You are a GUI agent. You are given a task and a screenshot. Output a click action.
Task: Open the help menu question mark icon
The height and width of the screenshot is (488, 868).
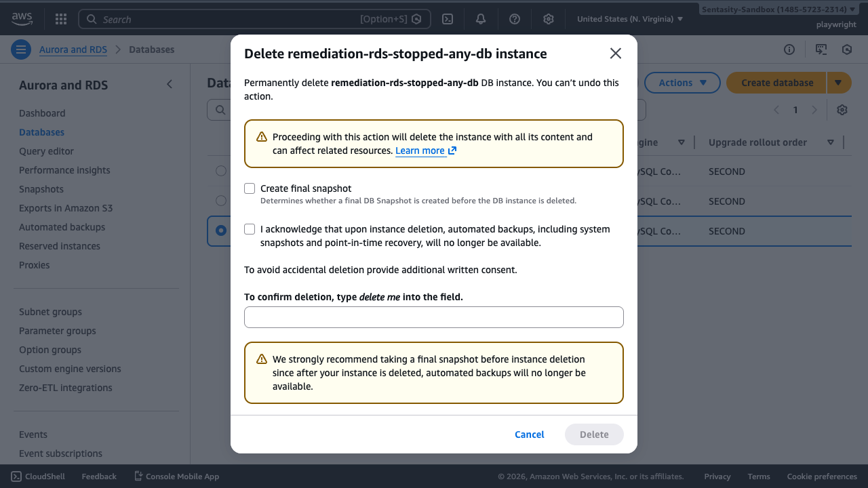[514, 18]
